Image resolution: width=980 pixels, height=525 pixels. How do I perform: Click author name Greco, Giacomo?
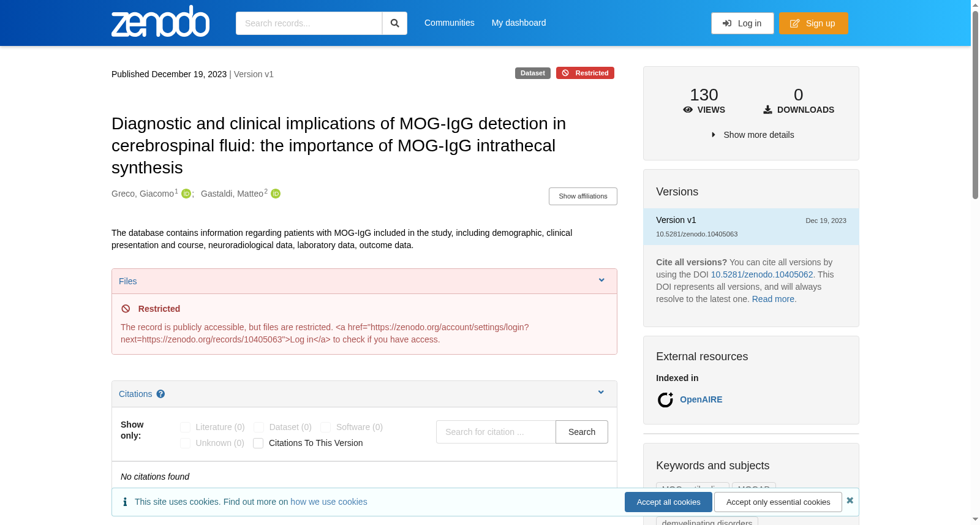tap(143, 194)
